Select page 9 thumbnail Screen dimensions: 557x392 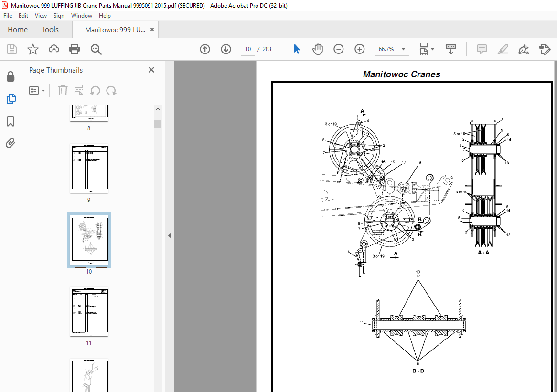point(89,168)
